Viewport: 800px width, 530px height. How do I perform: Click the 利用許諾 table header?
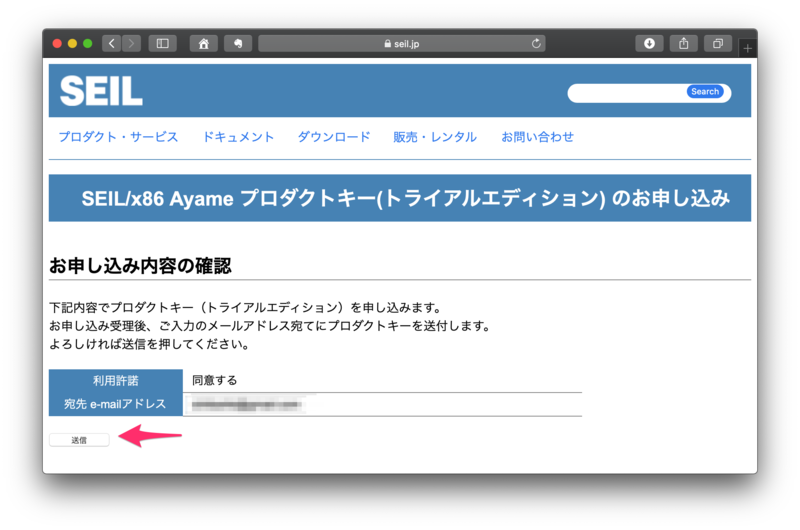tap(116, 381)
